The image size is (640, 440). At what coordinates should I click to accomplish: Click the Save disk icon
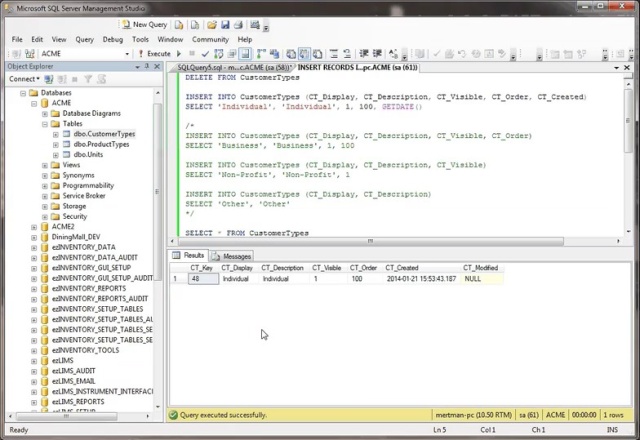point(226,23)
